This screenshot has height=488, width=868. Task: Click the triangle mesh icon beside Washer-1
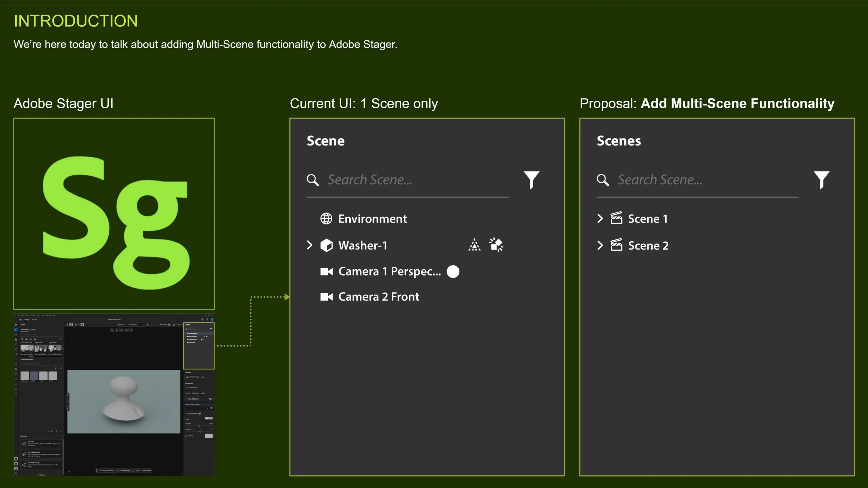pyautogui.click(x=474, y=245)
